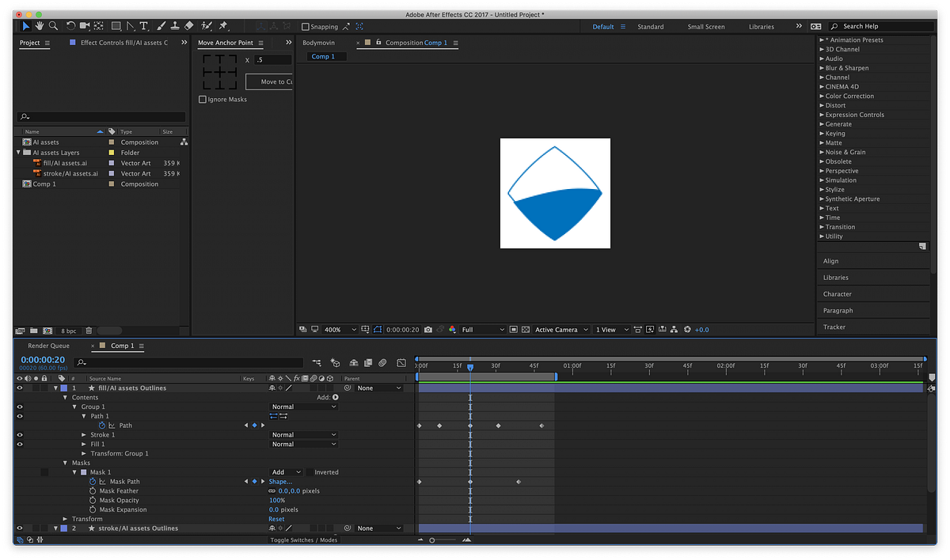Select the Rectangle shape tool
This screenshot has height=560, width=950.
(x=116, y=26)
